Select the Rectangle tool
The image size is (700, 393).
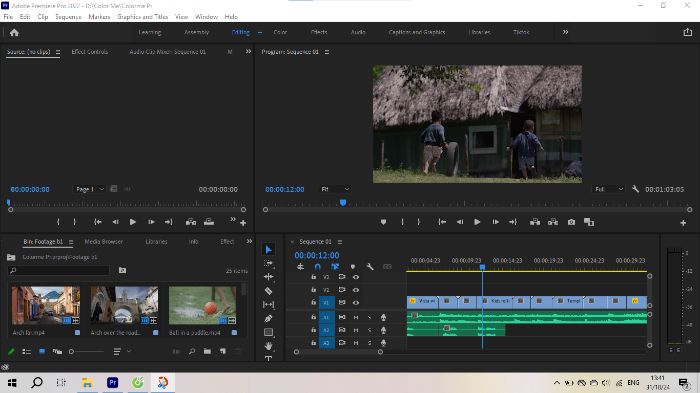(x=268, y=332)
